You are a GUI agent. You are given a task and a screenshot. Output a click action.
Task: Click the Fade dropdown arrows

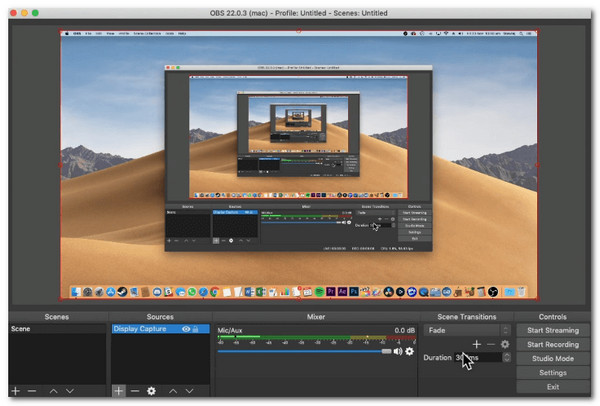(x=505, y=330)
